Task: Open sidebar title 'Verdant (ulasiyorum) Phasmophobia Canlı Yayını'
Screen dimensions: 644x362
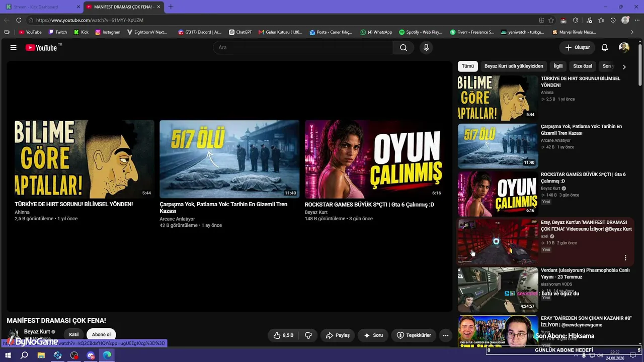Action: (x=585, y=274)
